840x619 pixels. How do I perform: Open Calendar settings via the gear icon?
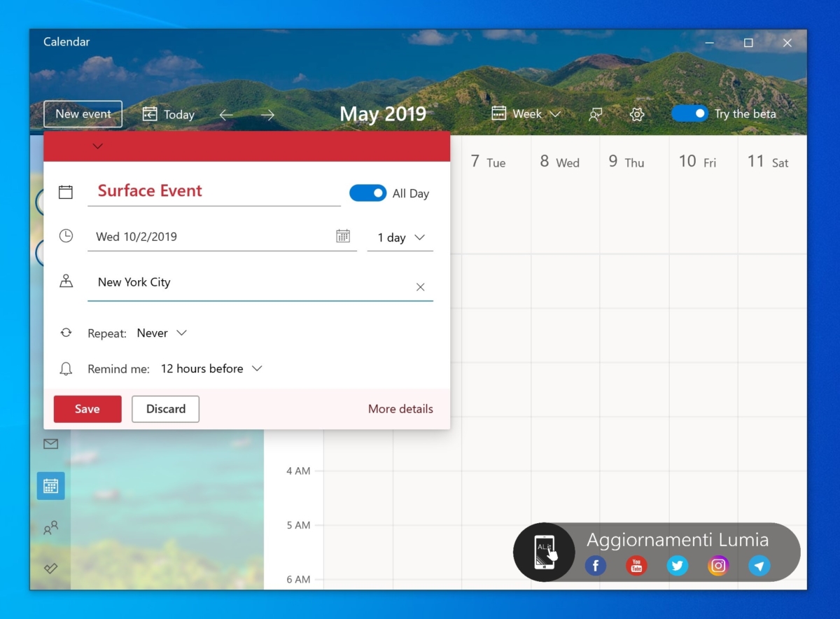click(636, 113)
